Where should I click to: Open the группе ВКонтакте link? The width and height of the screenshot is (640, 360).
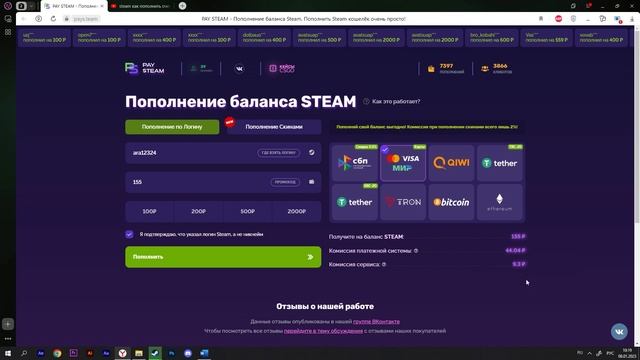point(376,322)
